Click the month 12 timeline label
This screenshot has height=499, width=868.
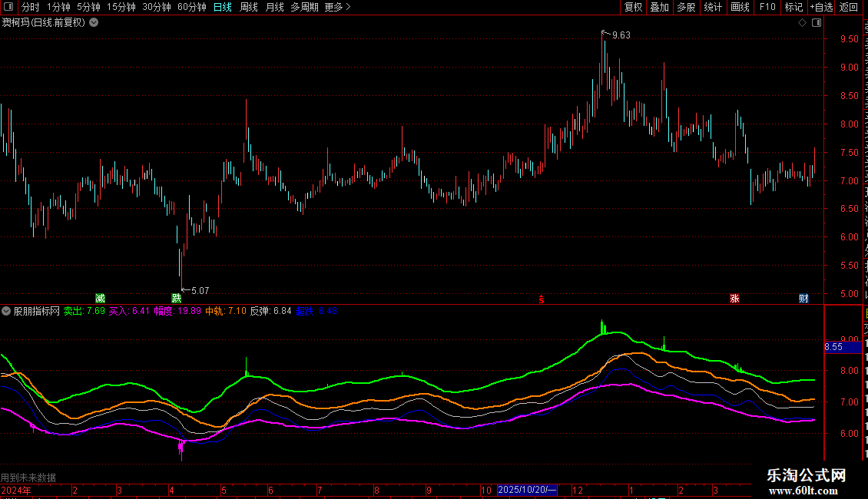(578, 491)
